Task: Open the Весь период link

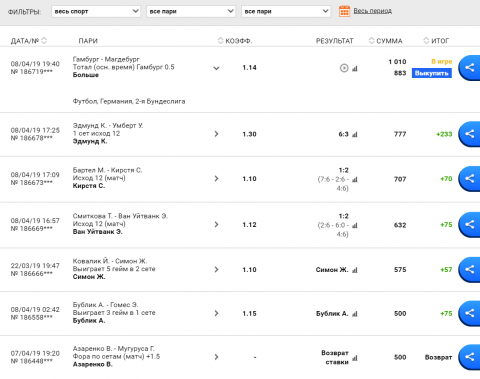Action: coord(372,11)
